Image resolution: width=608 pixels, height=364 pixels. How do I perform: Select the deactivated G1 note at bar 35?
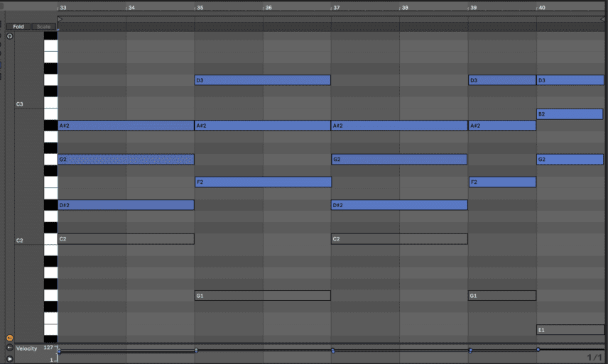[x=263, y=295]
